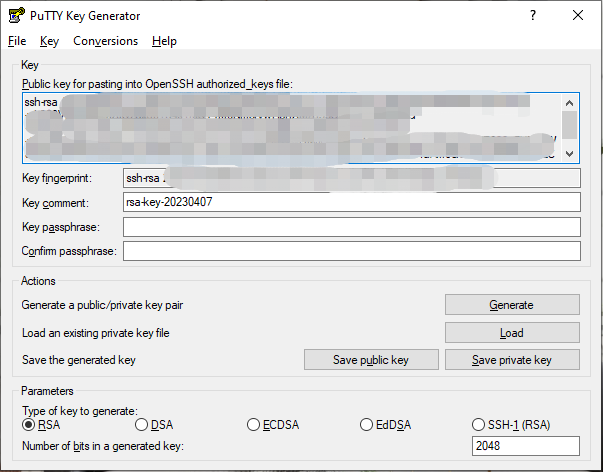
Task: Click 'Load an existing private key file' text
Action: (95, 333)
